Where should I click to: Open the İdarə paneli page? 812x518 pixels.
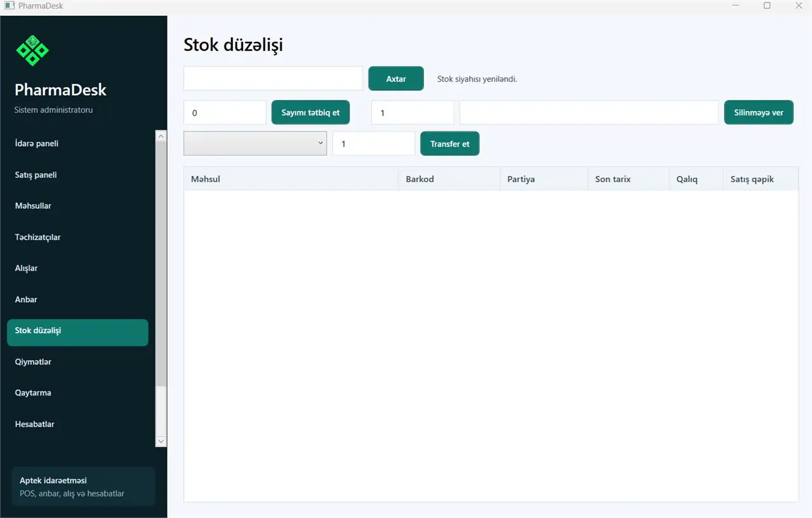pos(77,143)
